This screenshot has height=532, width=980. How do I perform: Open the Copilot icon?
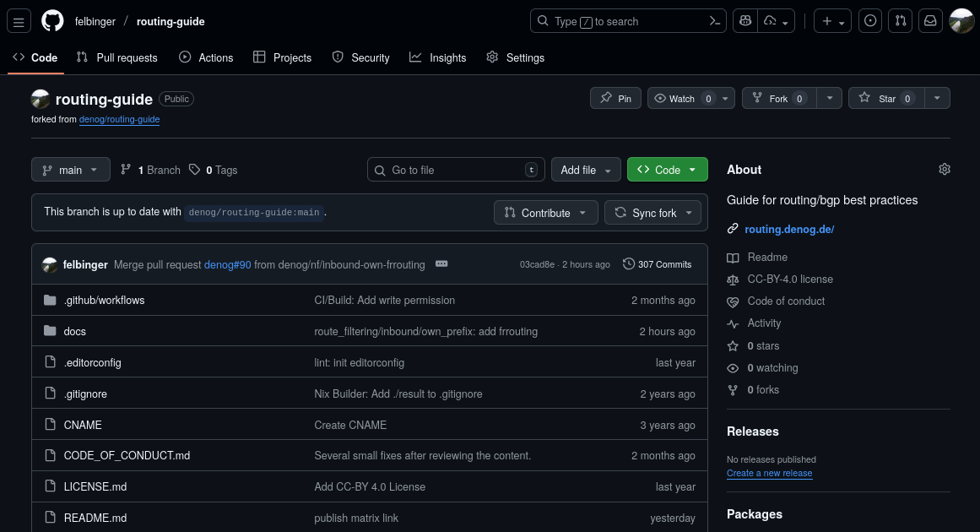pos(744,22)
